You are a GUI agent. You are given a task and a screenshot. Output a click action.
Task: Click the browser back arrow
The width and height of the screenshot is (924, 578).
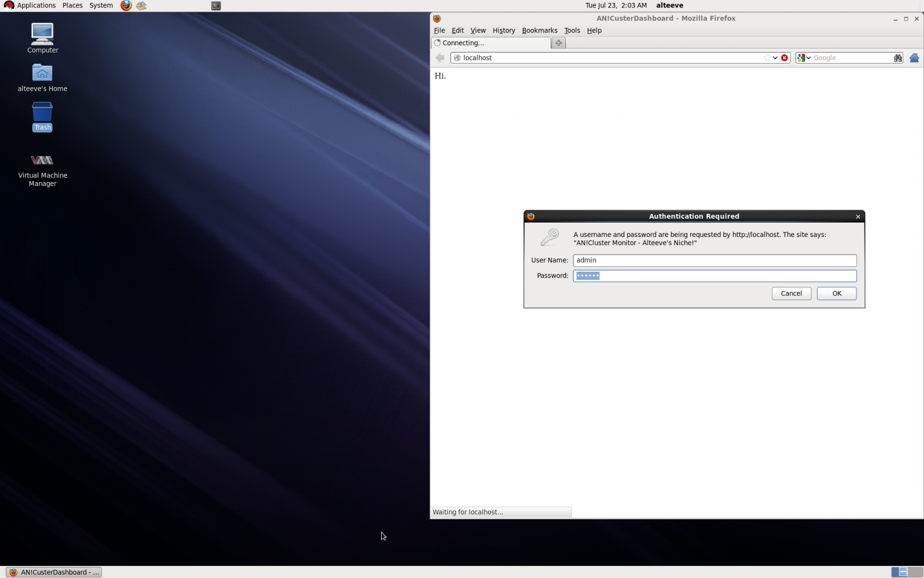tap(440, 58)
